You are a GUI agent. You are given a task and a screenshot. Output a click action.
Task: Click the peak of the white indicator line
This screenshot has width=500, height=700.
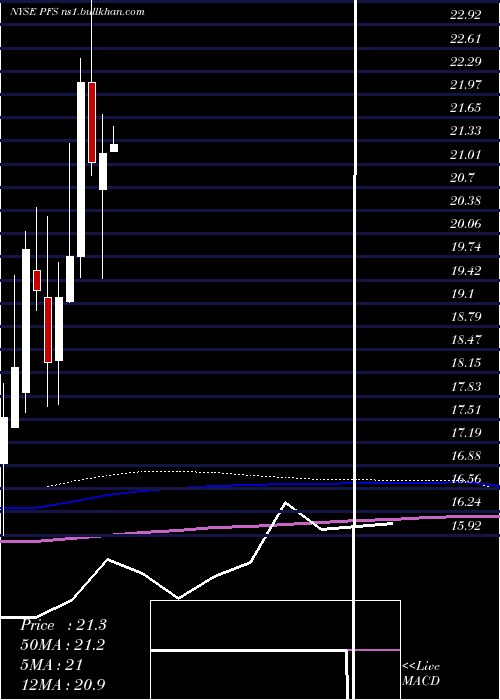(x=285, y=503)
